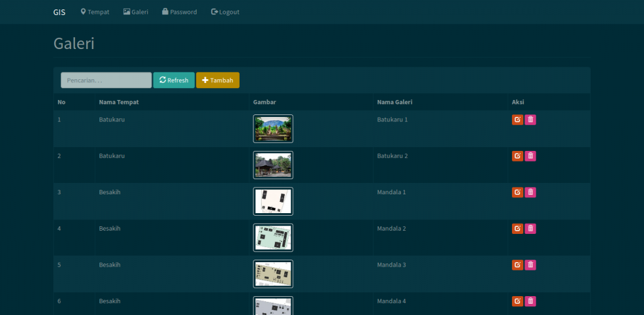Open the Mandala 4 thumbnail image
Viewport: 644px width, 315px height.
[x=273, y=306]
